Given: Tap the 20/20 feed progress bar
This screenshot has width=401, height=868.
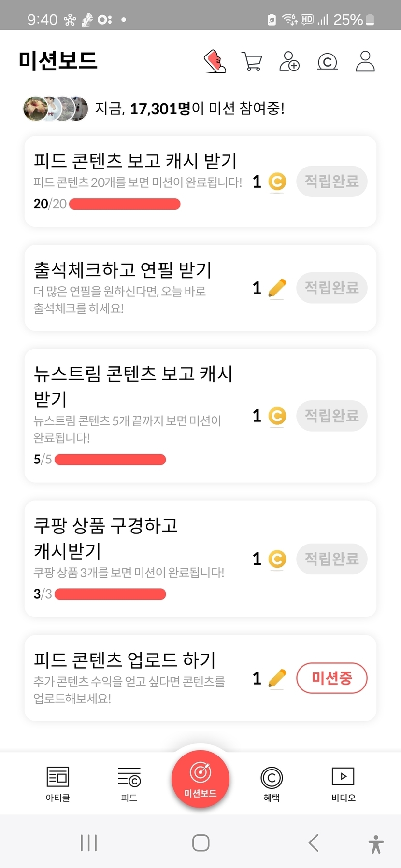Looking at the screenshot, I should [x=125, y=204].
